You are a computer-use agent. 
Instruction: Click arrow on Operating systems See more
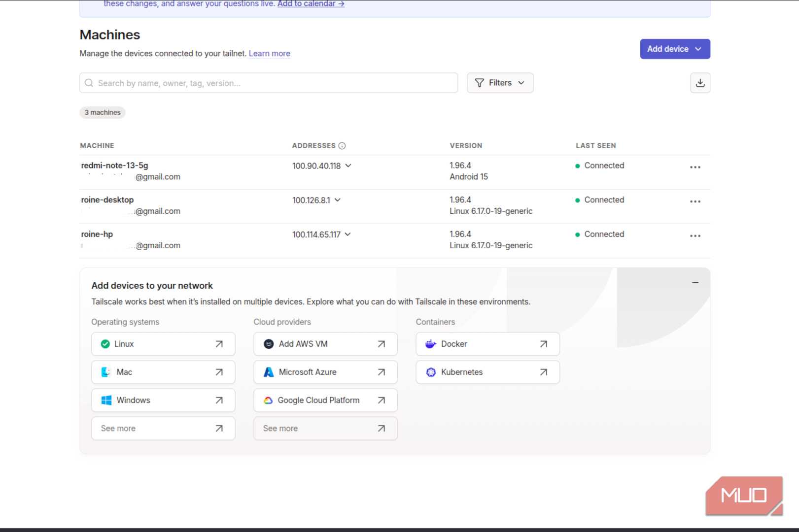pos(219,429)
